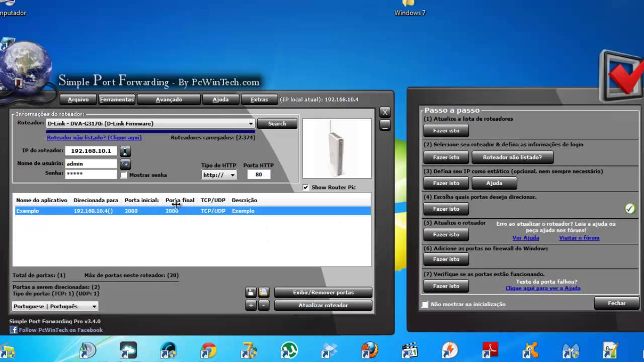Click the router picture thumbnail
The height and width of the screenshot is (362, 644).
point(337,148)
